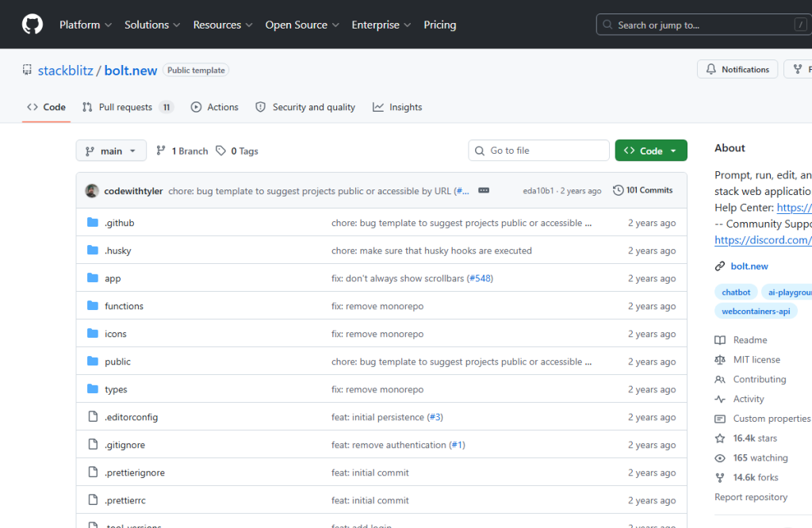Open the Enterprise dropdown menu
The width and height of the screenshot is (812, 528).
(x=381, y=25)
